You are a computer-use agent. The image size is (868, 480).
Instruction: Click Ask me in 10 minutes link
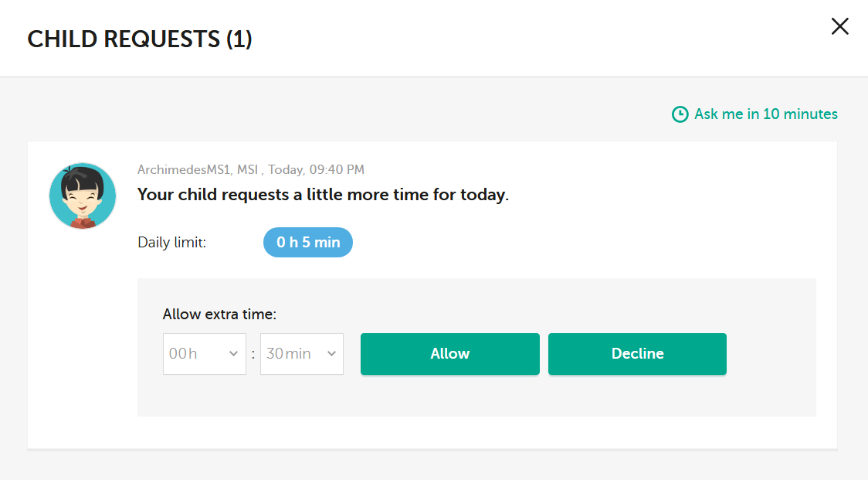click(765, 114)
